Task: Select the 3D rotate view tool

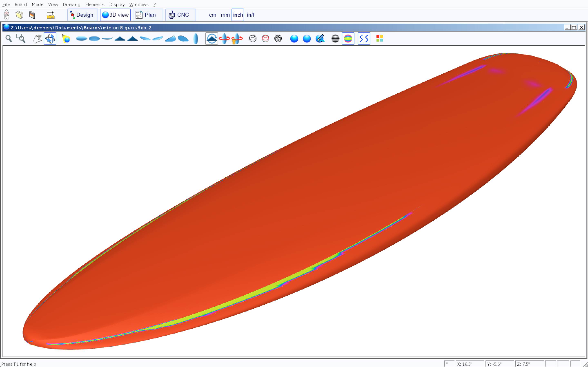Action: 50,39
